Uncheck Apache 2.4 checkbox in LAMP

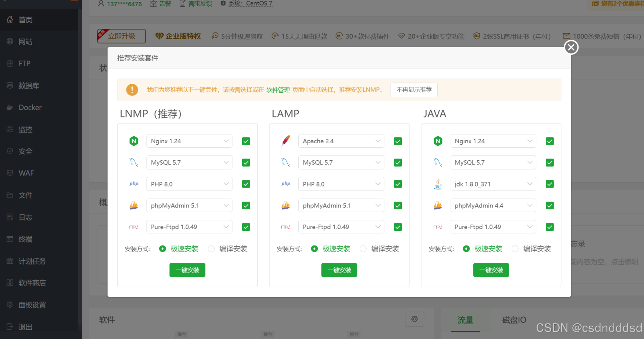(398, 141)
